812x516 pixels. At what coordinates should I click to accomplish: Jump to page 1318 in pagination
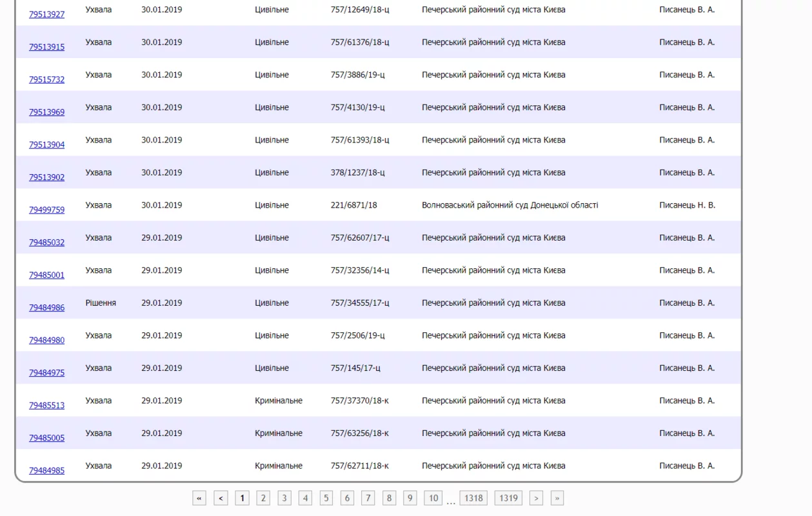[473, 498]
